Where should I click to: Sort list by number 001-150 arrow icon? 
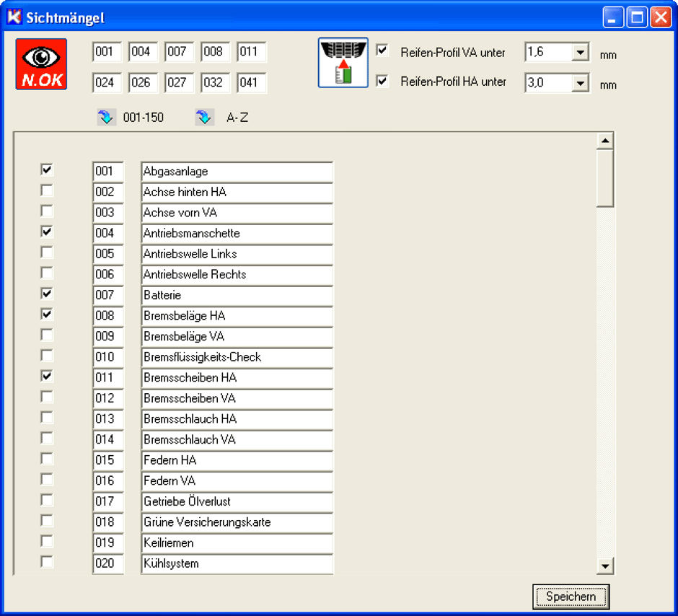[x=106, y=118]
